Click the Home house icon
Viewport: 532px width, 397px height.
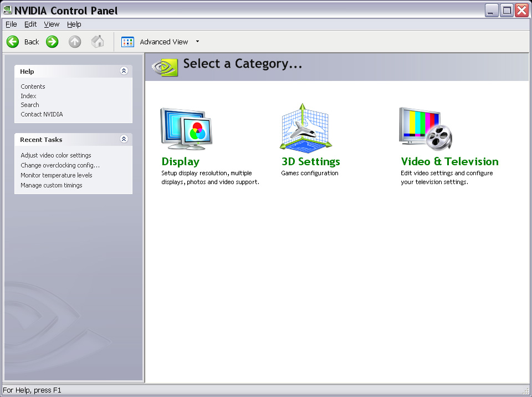click(x=98, y=42)
